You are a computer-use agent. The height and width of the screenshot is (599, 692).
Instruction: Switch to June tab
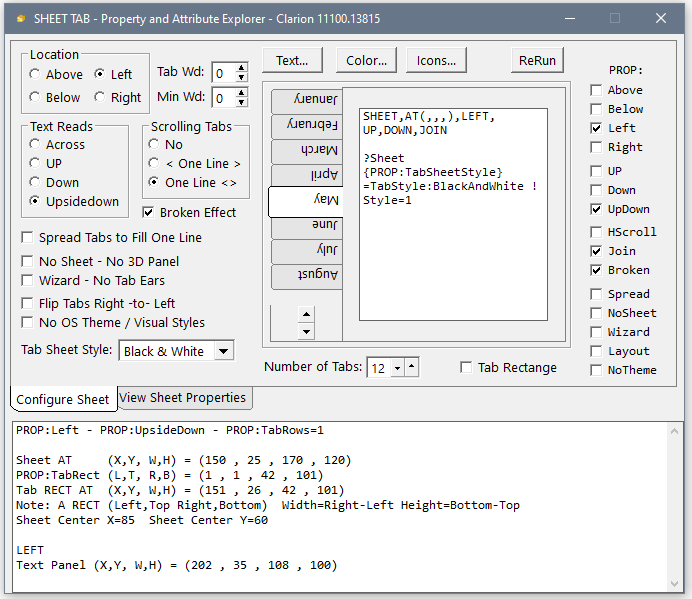(307, 227)
